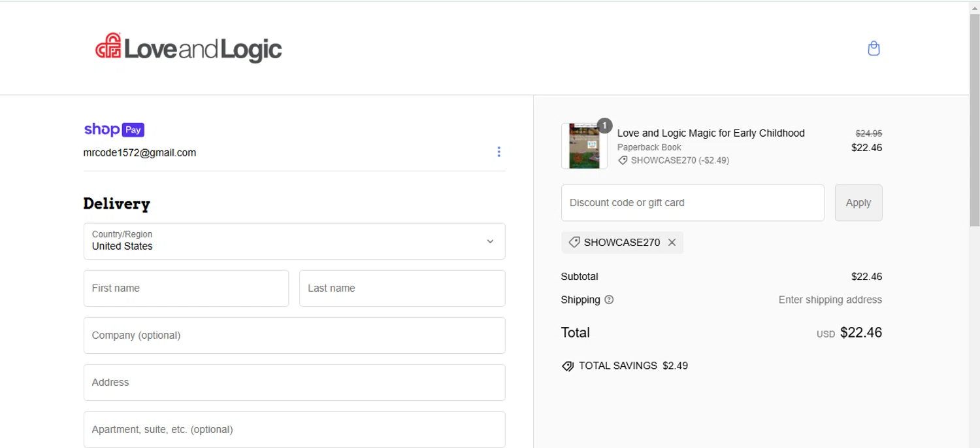This screenshot has width=980, height=448.
Task: Click into the Company (optional) field
Action: coord(294,336)
